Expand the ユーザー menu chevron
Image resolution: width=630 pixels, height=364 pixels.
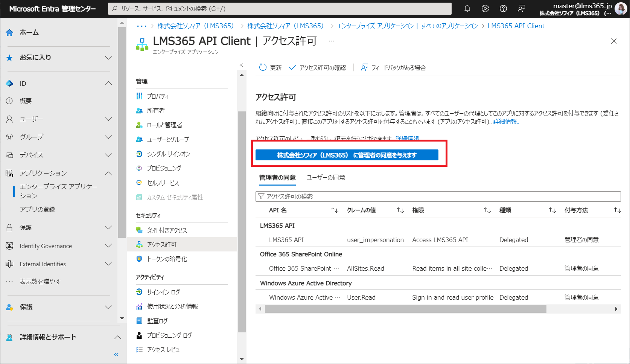pyautogui.click(x=108, y=119)
